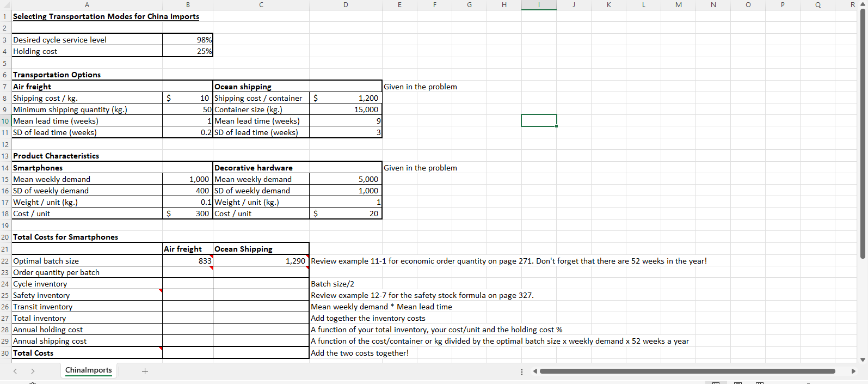Select the 'Shipping cost / container' cell
Image resolution: width=868 pixels, height=384 pixels.
point(261,98)
